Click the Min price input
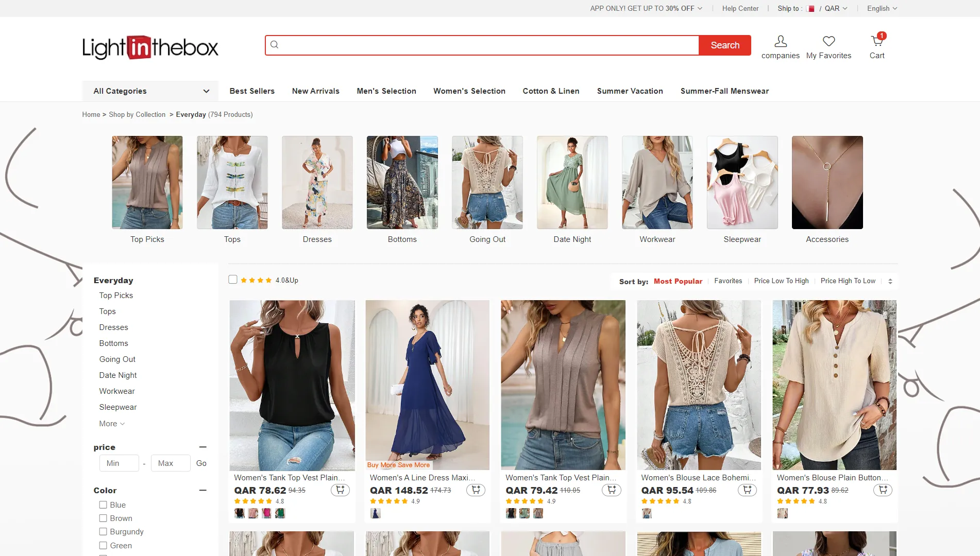Image resolution: width=980 pixels, height=556 pixels. pyautogui.click(x=119, y=463)
